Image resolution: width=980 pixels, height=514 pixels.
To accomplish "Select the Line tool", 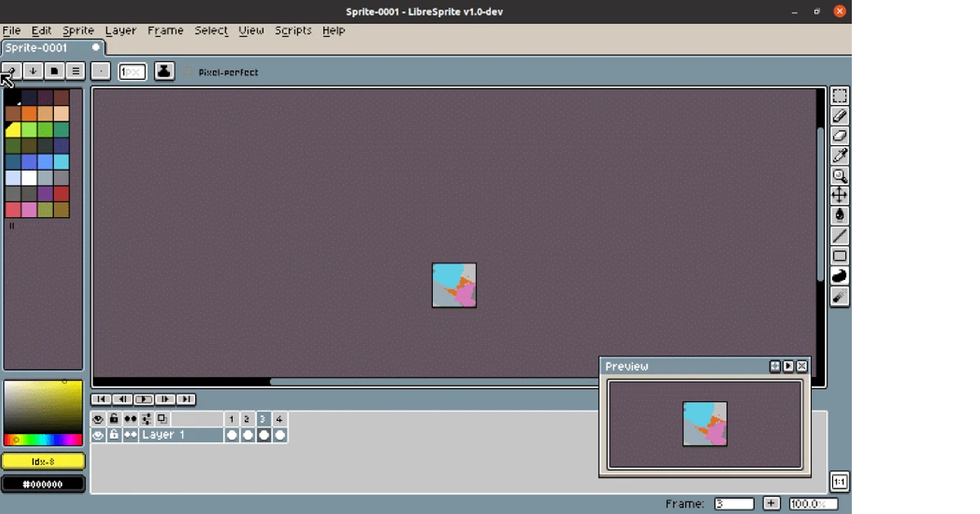I will point(840,236).
